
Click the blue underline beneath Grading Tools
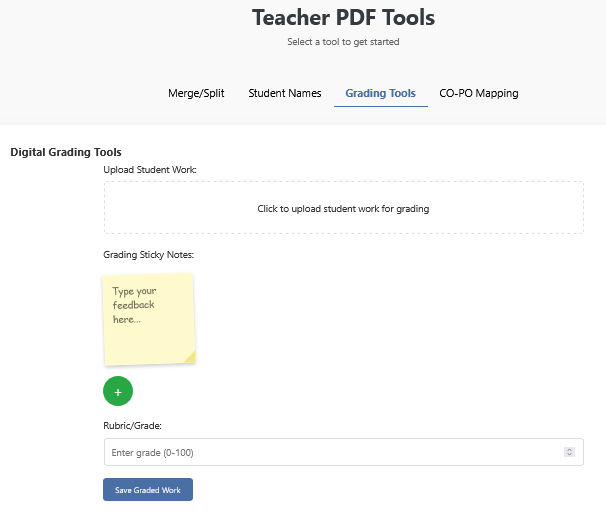pyautogui.click(x=380, y=106)
